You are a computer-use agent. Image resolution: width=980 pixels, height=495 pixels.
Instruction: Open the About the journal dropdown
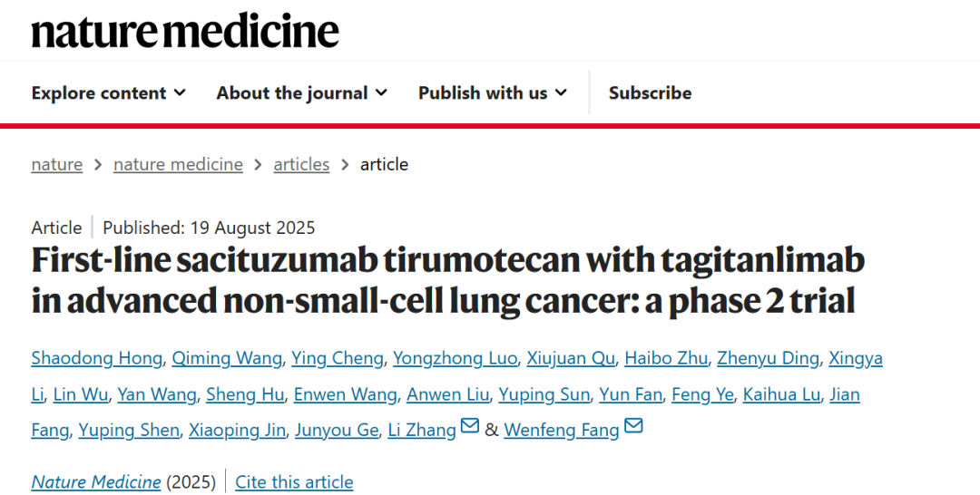[301, 92]
